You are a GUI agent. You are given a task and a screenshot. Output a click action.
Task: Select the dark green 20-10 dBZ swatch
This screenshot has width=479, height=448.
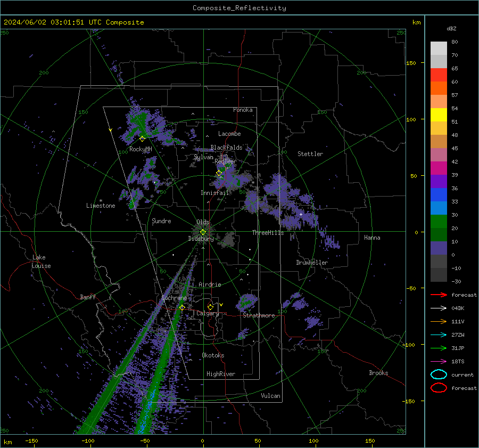click(439, 234)
